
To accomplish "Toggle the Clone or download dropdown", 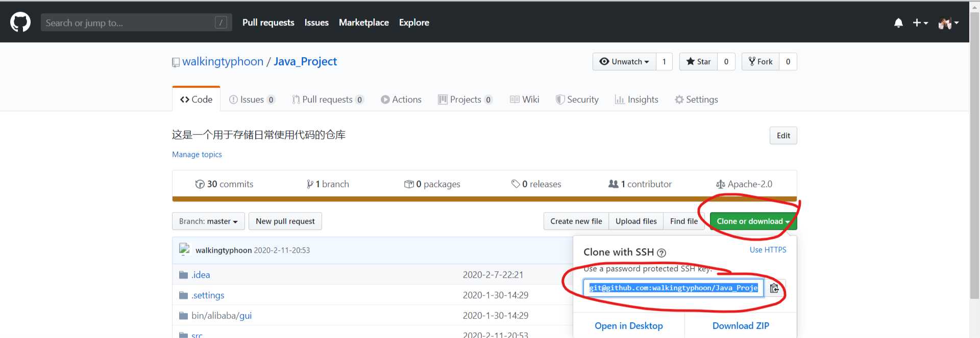I will coord(753,221).
